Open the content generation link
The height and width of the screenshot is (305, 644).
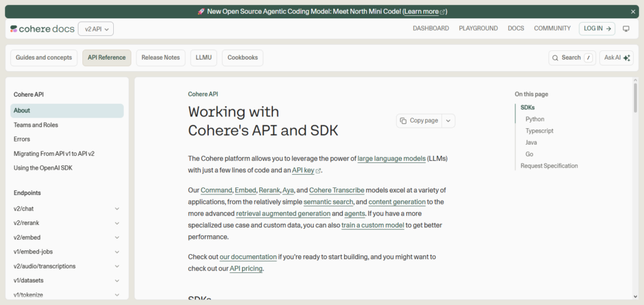pyautogui.click(x=397, y=202)
